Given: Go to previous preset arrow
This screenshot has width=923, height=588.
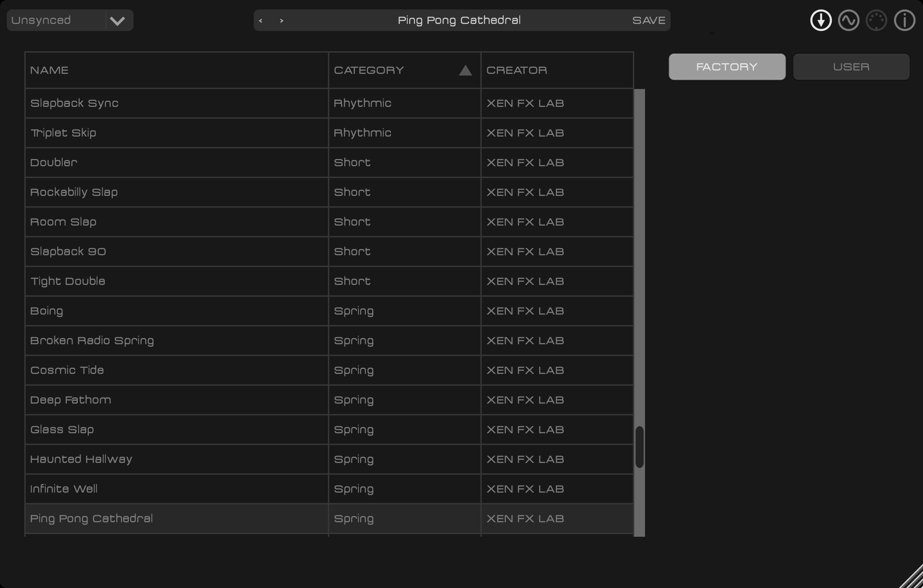Looking at the screenshot, I should [x=261, y=21].
